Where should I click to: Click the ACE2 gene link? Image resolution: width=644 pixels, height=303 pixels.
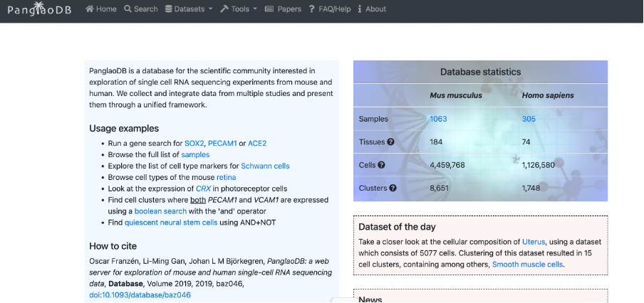pyautogui.click(x=257, y=143)
